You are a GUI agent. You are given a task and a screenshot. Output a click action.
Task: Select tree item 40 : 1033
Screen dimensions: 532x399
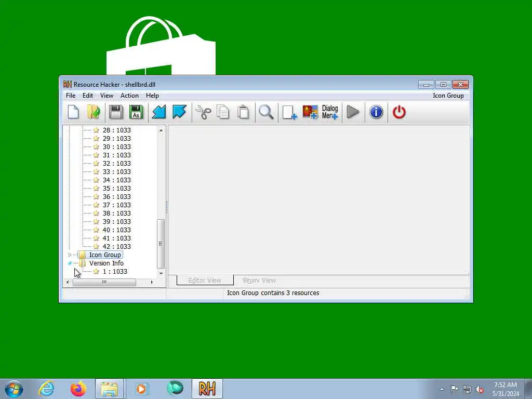point(117,230)
